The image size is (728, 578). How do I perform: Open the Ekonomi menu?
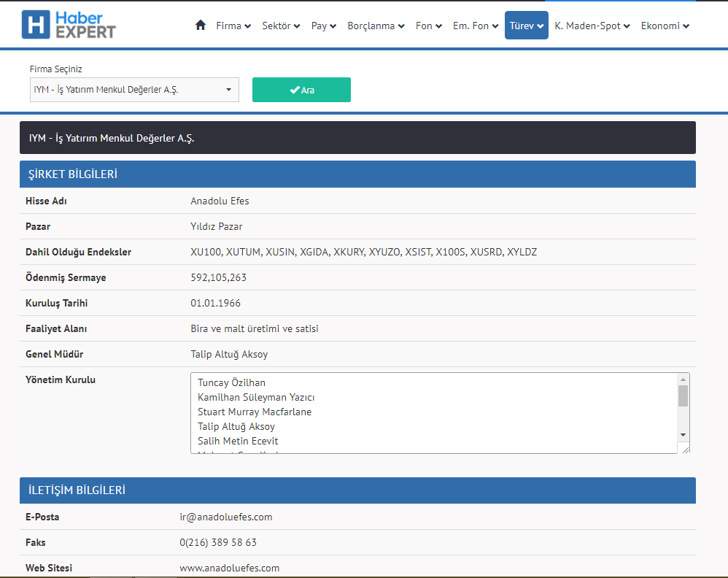click(x=665, y=26)
